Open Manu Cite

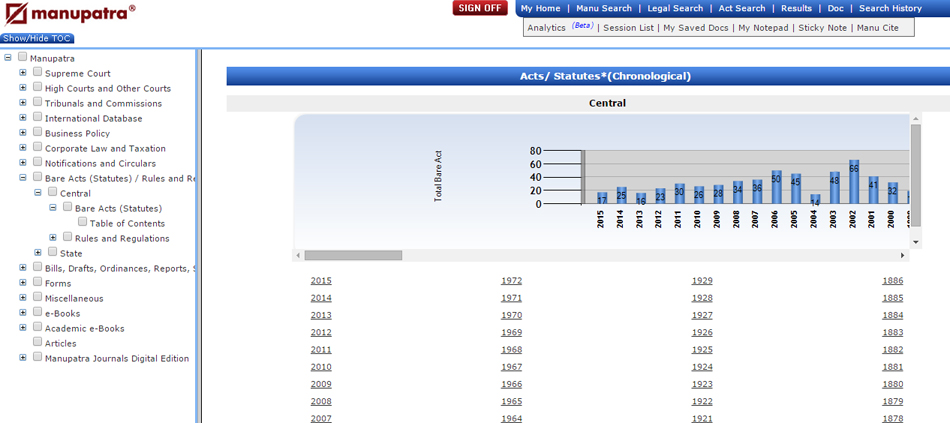coord(877,28)
